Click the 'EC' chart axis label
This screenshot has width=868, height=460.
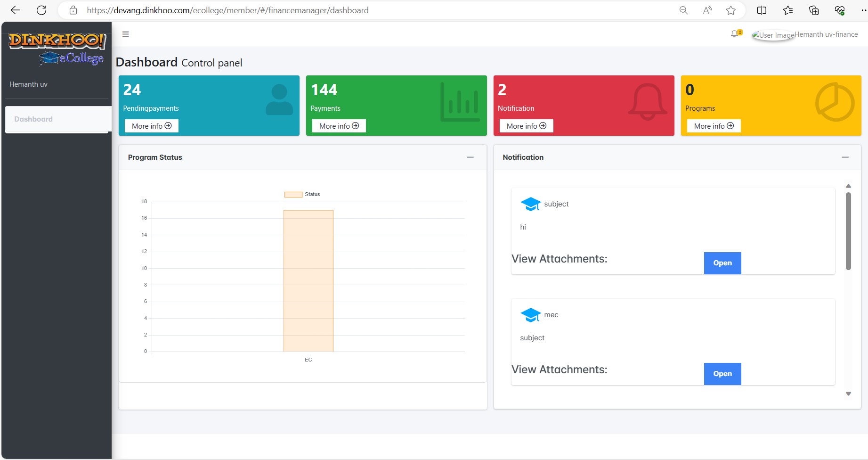coord(308,360)
